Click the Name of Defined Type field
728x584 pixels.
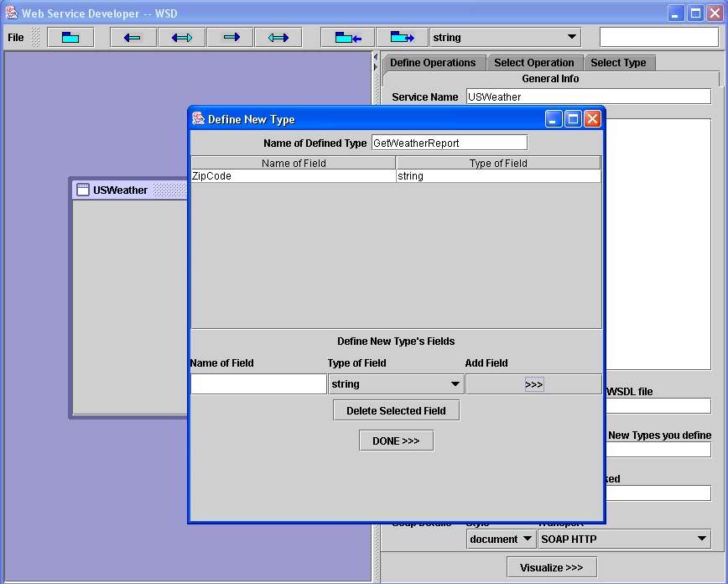[x=449, y=143]
